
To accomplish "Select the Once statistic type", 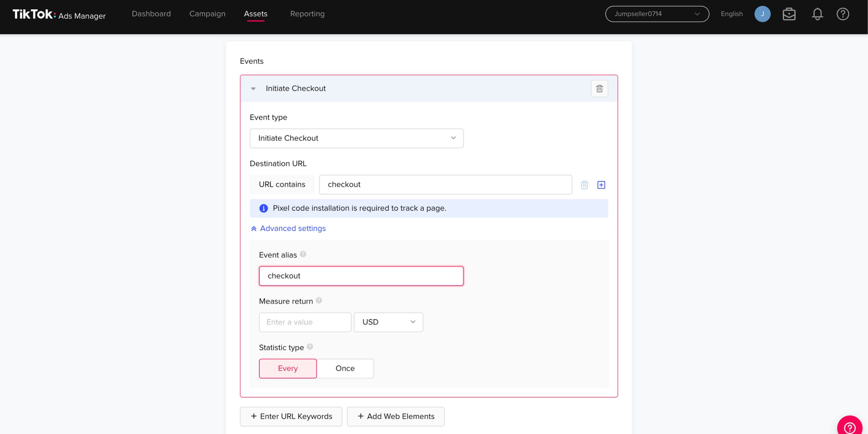I will [x=345, y=369].
